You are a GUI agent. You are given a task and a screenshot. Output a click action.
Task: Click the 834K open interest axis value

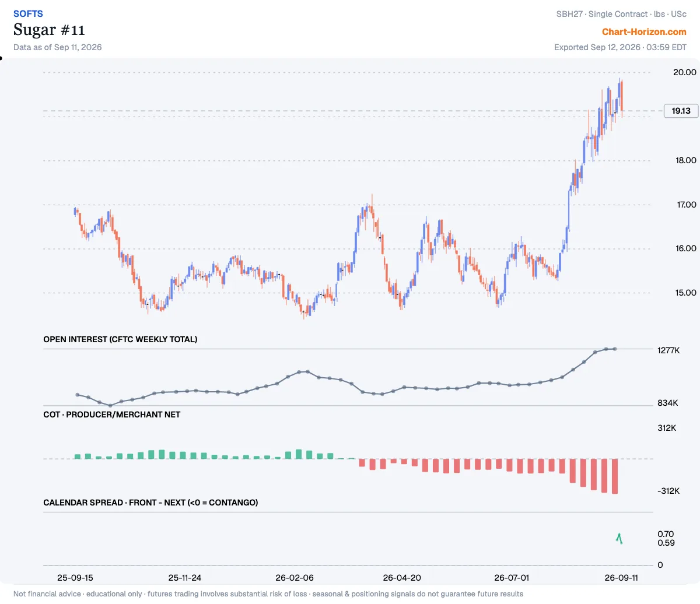668,403
